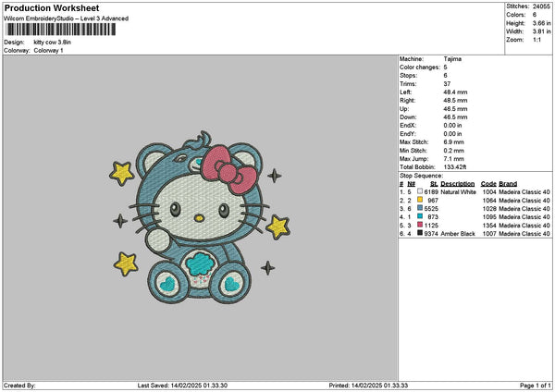The height and width of the screenshot is (392, 555).
Task: Click thread code 1064
Action: pos(489,201)
